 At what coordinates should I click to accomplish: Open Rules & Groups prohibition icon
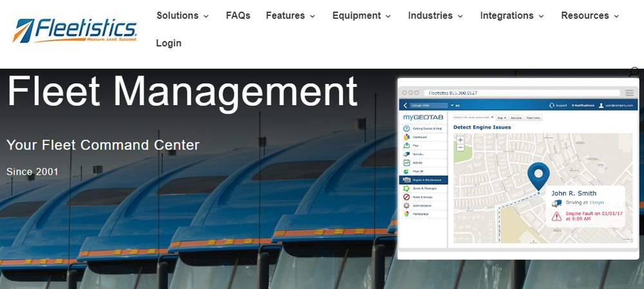click(x=406, y=197)
